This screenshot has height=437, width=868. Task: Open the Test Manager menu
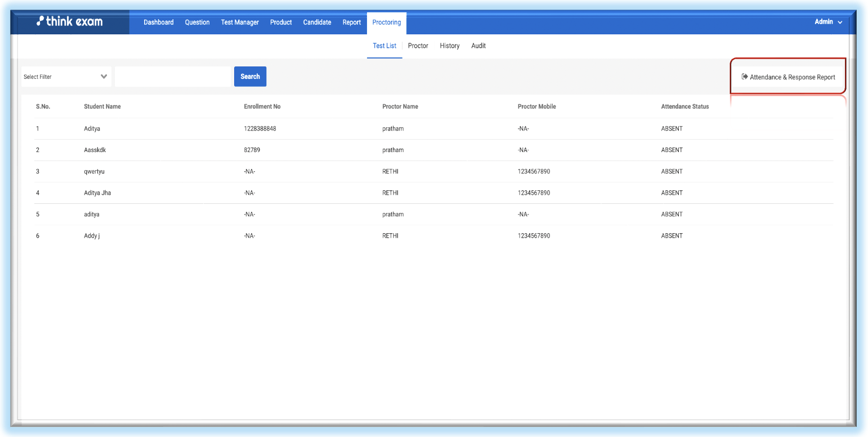pos(240,23)
